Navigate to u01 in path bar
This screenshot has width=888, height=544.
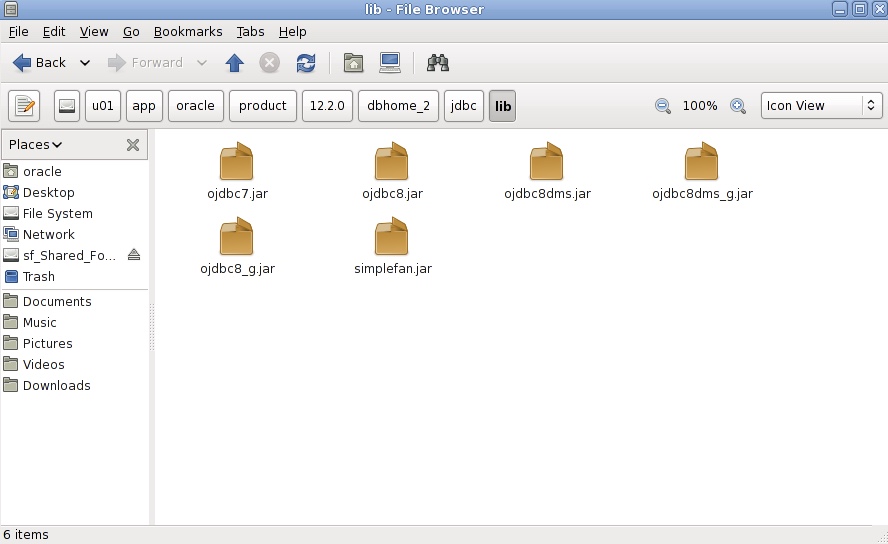pyautogui.click(x=103, y=106)
